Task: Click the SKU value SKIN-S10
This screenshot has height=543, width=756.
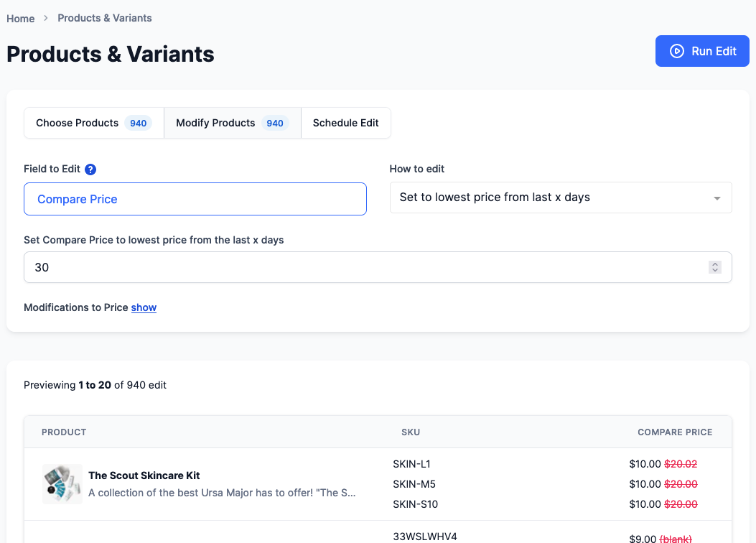Action: 416,504
